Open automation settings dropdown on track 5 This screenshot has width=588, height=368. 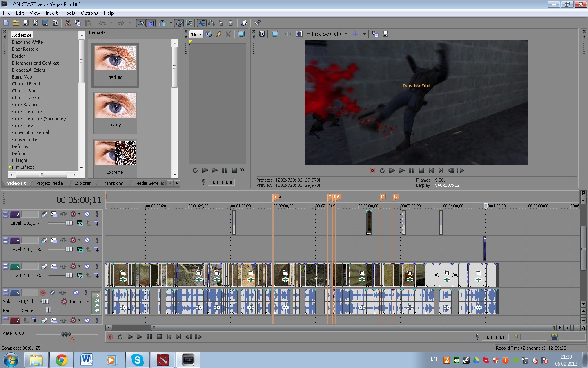79,266
